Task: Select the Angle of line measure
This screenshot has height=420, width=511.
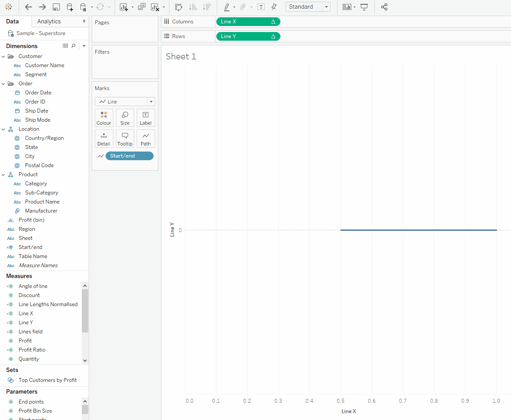Action: pyautogui.click(x=33, y=286)
